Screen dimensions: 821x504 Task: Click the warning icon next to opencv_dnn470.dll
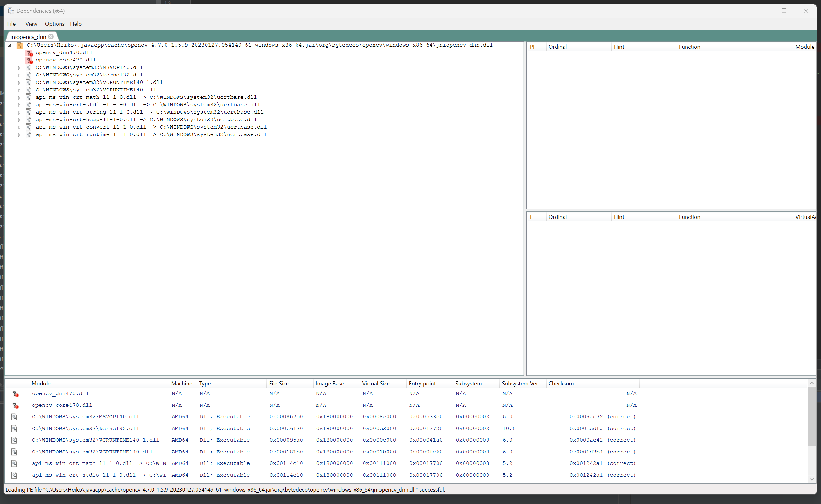click(x=29, y=53)
